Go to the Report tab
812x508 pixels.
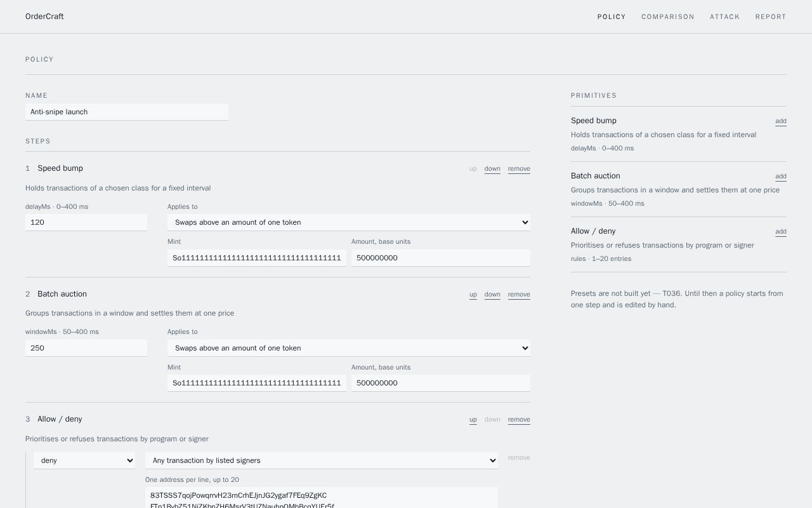point(771,17)
